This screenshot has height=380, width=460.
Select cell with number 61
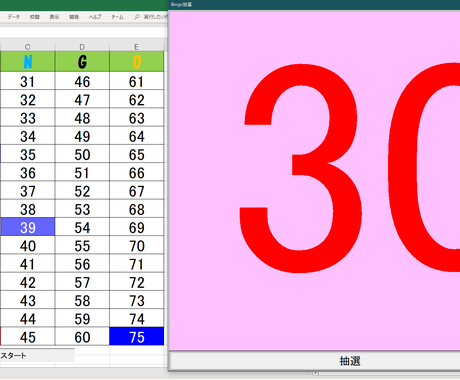pyautogui.click(x=137, y=82)
